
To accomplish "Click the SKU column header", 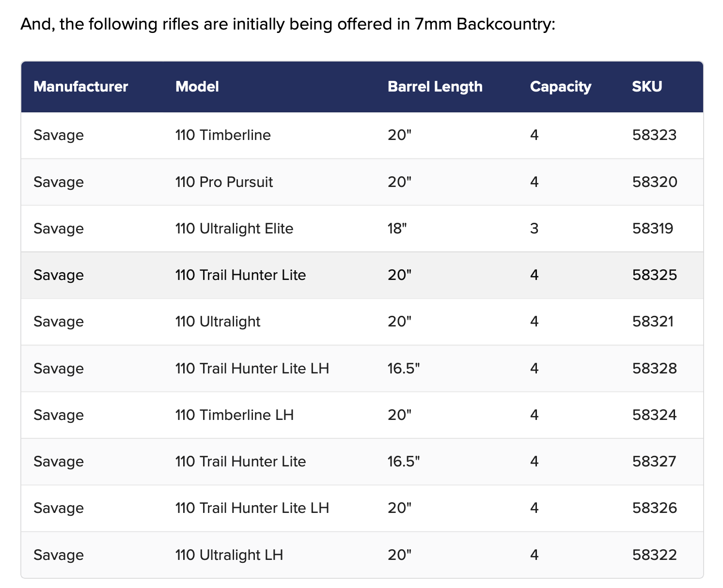I will pyautogui.click(x=646, y=87).
